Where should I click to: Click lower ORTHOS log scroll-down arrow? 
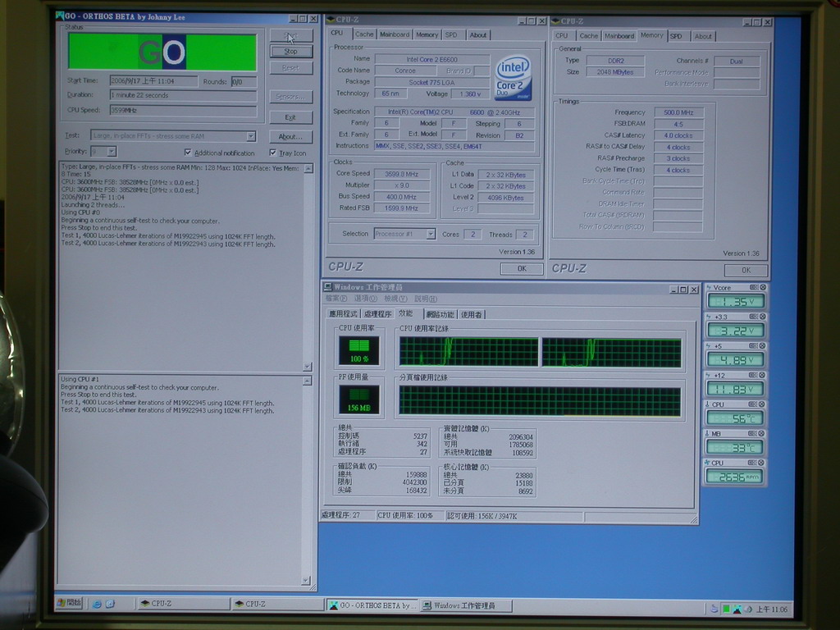click(306, 581)
